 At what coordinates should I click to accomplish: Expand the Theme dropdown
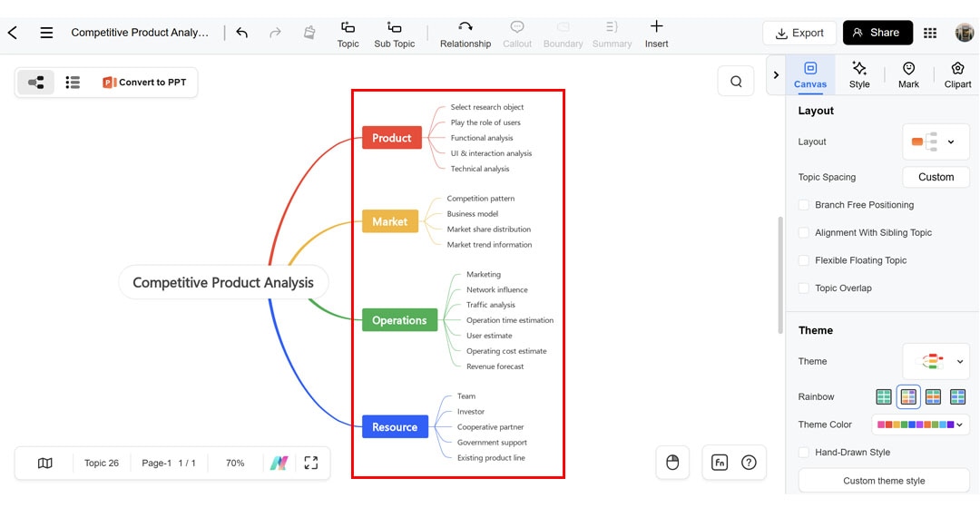936,361
